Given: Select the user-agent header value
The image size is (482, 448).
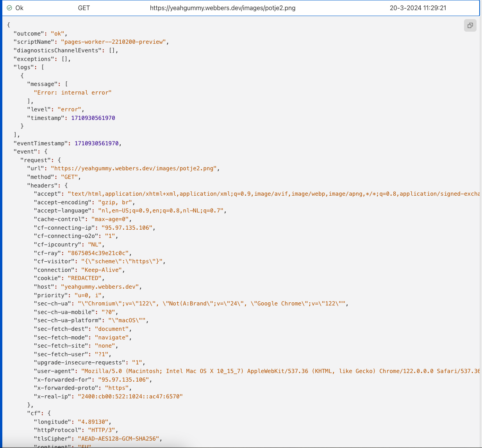Looking at the screenshot, I should [234, 371].
